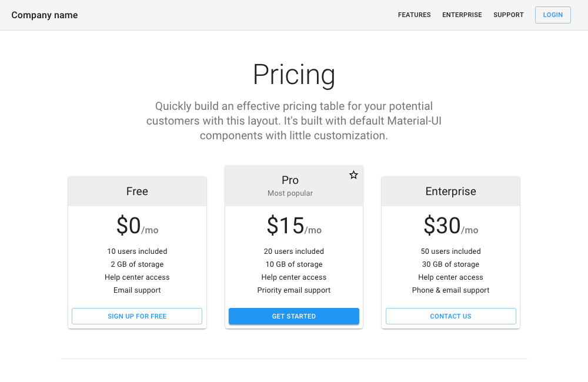Click the $15/mo price text
Image resolution: width=588 pixels, height=382 pixels.
[294, 226]
